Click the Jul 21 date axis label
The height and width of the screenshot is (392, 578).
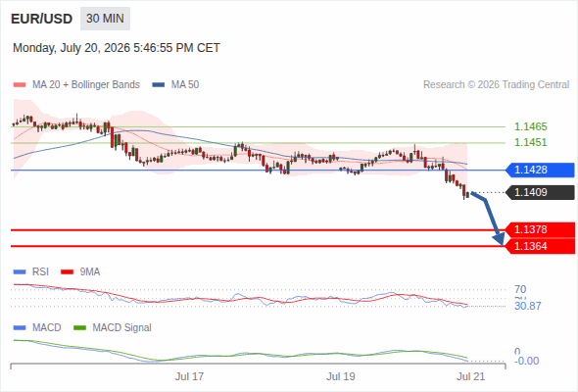471,376
